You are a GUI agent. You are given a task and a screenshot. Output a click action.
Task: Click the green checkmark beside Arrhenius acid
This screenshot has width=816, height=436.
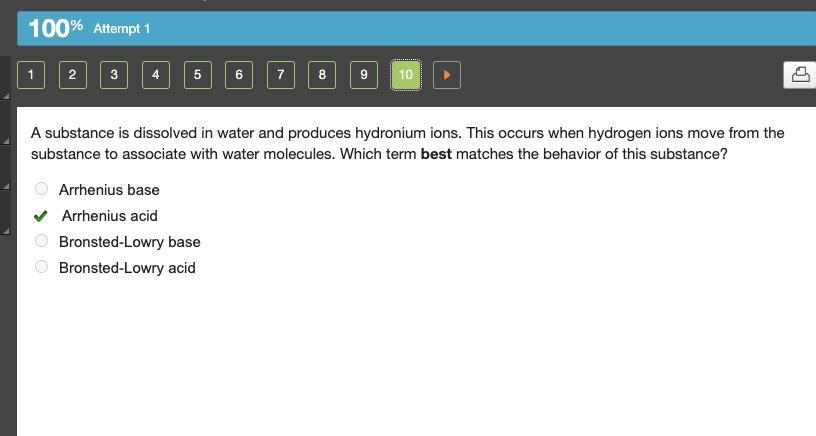pos(41,216)
